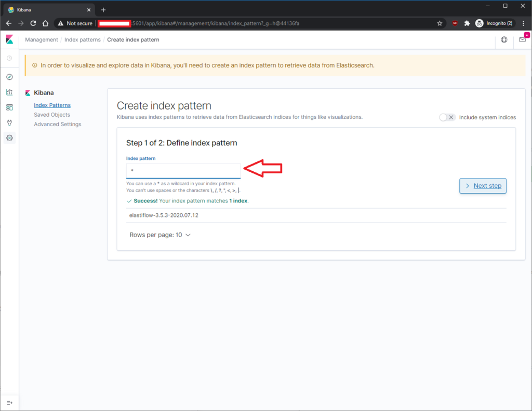Viewport: 532px width, 411px height.
Task: Select the Kibana browser tab
Action: [x=49, y=10]
